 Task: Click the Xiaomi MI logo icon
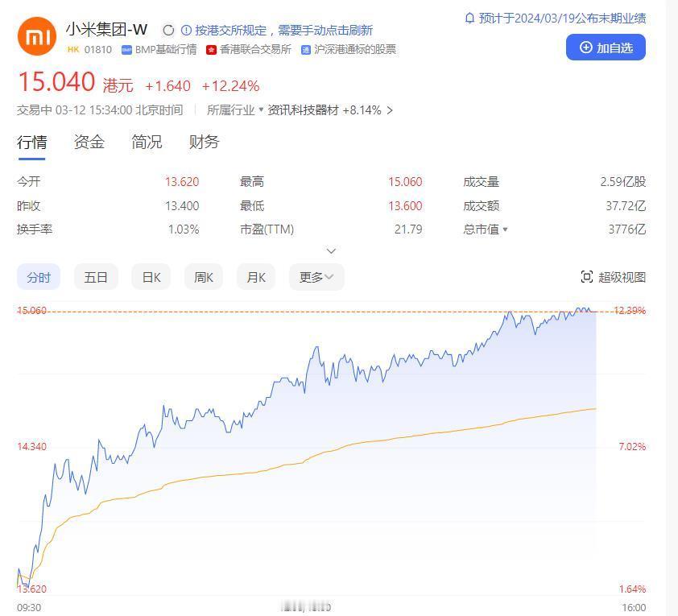coord(37,36)
